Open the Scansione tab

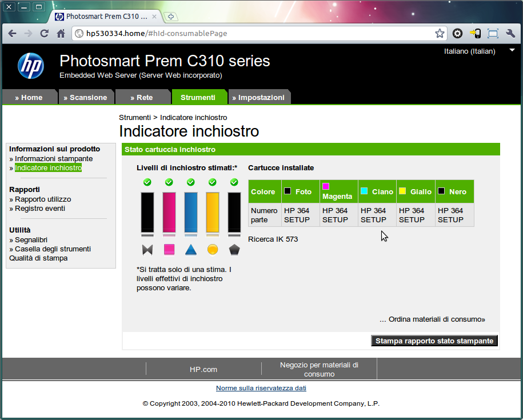coord(86,97)
